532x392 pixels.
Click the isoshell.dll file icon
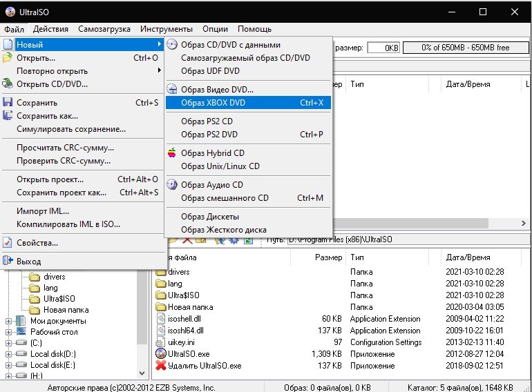tap(160, 318)
